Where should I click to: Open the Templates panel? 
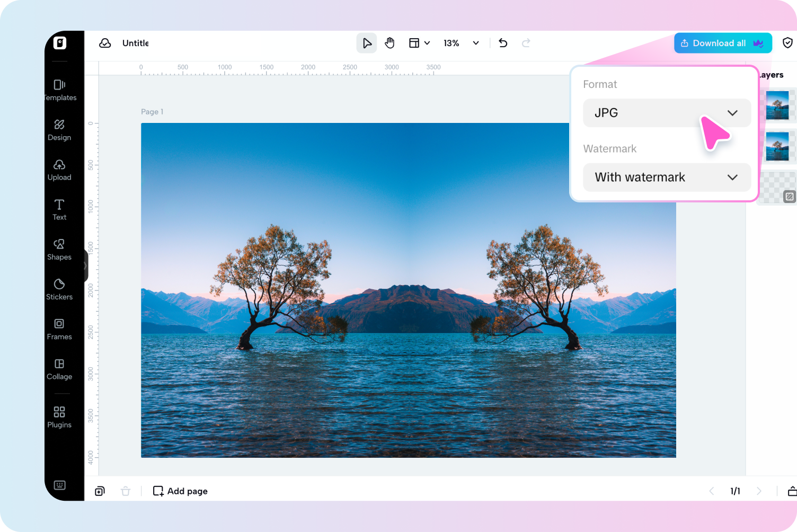coord(60,90)
